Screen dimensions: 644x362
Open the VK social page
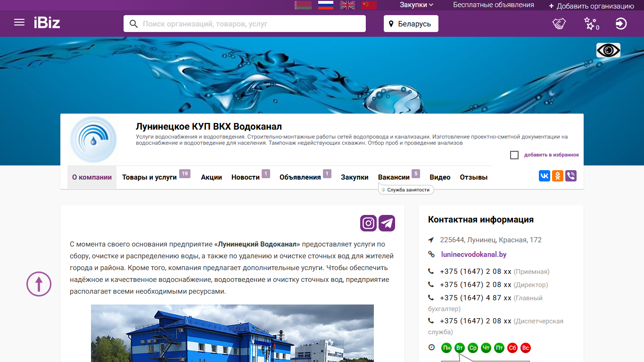tap(545, 176)
